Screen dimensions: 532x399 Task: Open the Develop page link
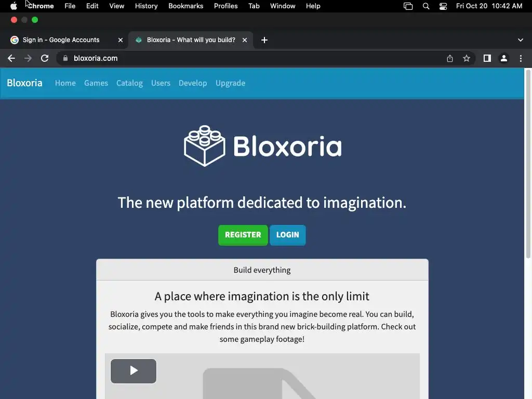pyautogui.click(x=193, y=83)
